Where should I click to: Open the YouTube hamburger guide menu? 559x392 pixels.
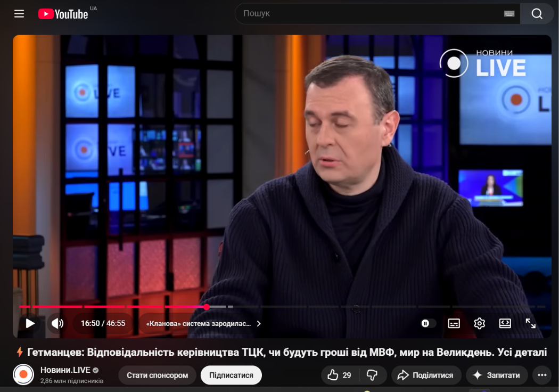pyautogui.click(x=19, y=13)
